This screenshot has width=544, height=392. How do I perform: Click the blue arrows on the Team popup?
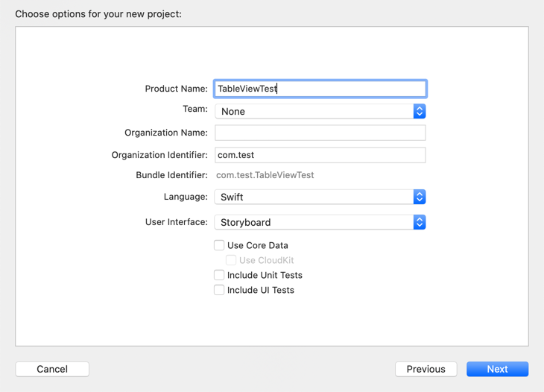tap(420, 111)
